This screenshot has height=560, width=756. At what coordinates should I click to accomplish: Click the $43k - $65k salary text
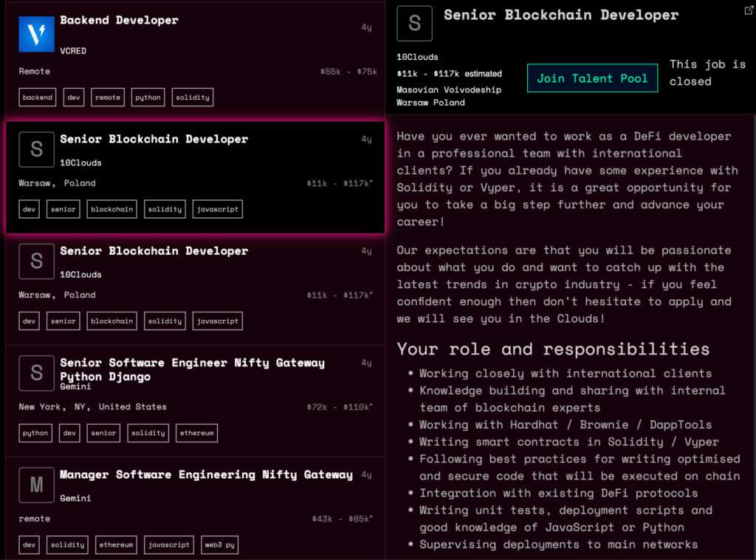point(342,519)
